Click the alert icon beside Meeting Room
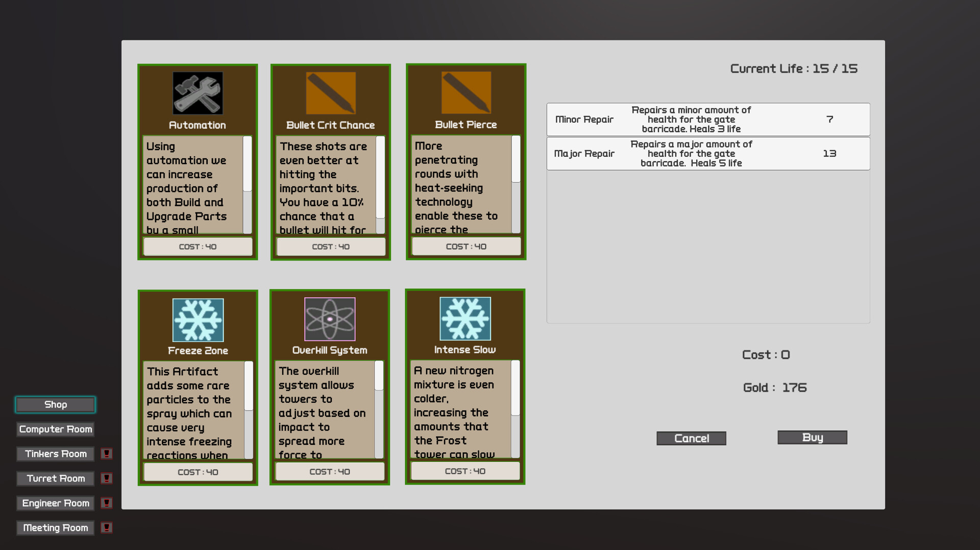The width and height of the screenshot is (980, 550). [106, 528]
